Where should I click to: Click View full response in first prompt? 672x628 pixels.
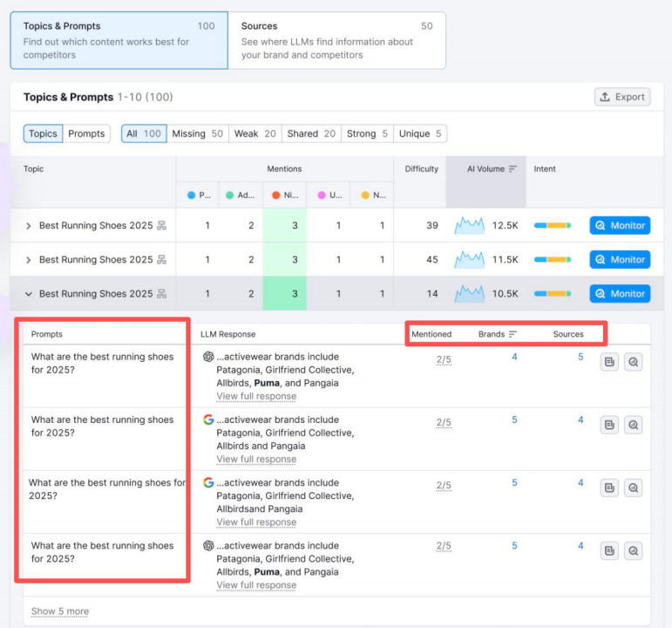[256, 396]
